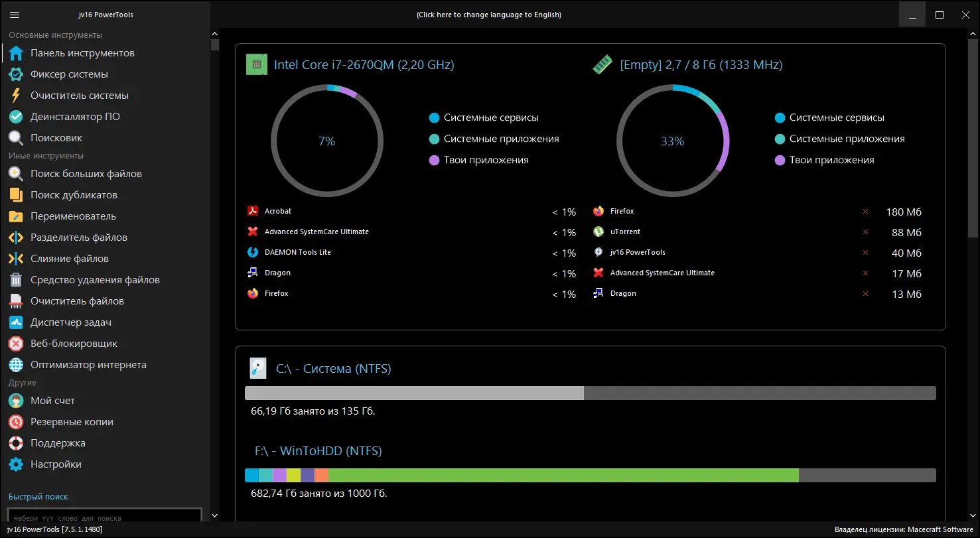Viewport: 980px width, 538px height.
Task: Click the link to change language to English
Action: (489, 15)
